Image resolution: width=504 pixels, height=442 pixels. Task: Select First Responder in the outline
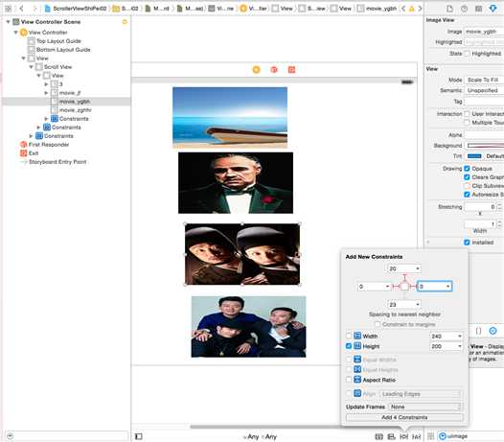click(49, 145)
